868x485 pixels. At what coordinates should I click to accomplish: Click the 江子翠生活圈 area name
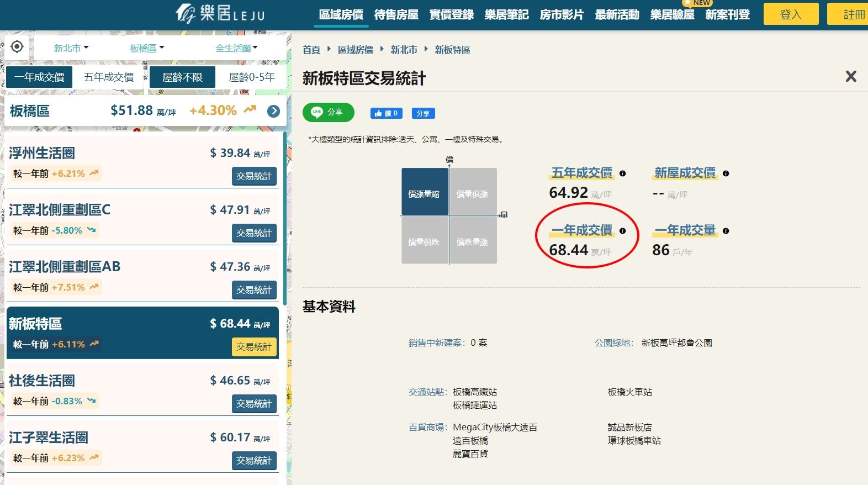49,437
